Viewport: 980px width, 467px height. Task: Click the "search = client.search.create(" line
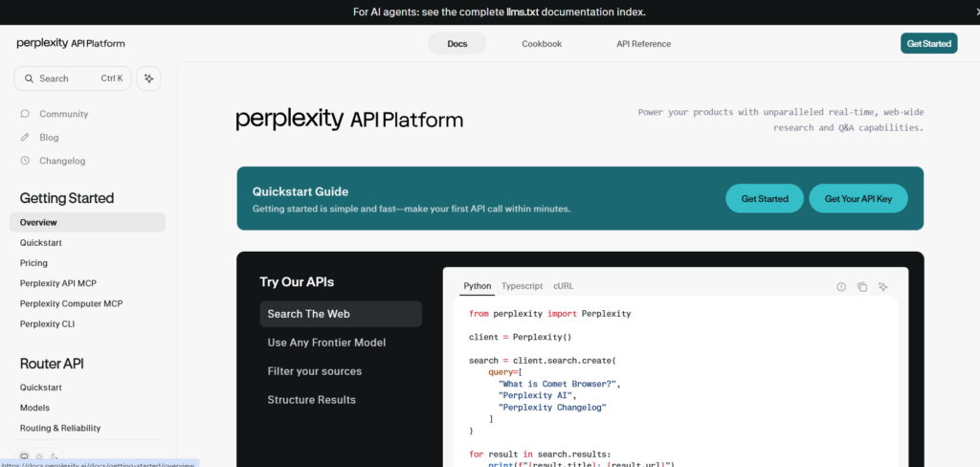coord(543,360)
